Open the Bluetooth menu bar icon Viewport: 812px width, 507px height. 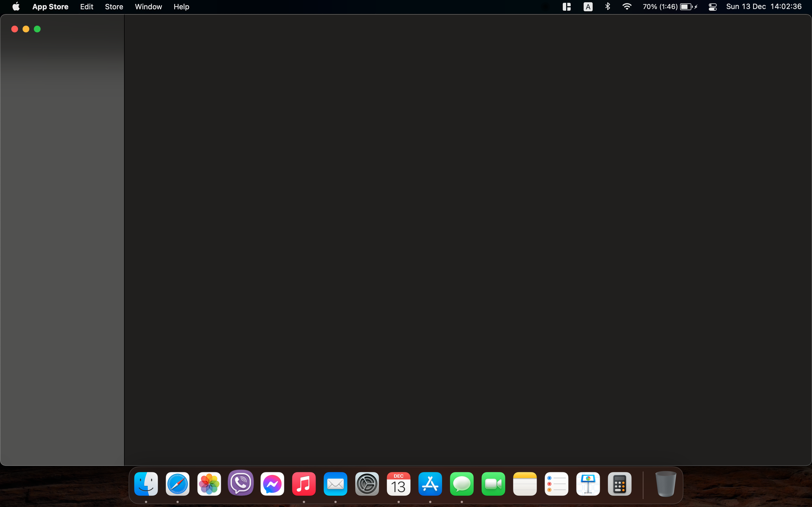(x=607, y=7)
